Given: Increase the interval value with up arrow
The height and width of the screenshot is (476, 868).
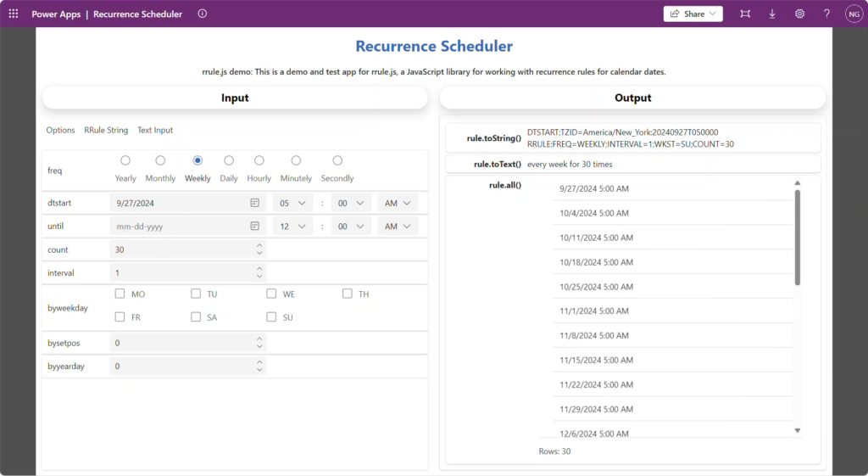Looking at the screenshot, I should point(259,269).
